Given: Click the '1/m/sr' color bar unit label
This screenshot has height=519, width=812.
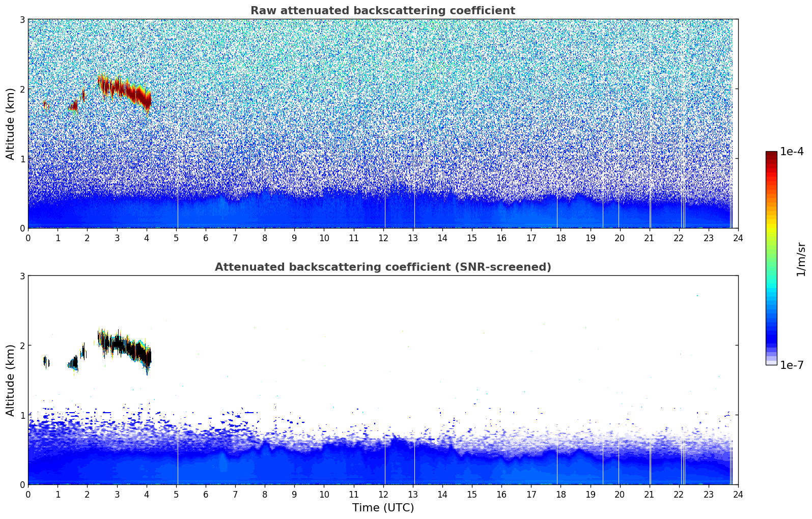Looking at the screenshot, I should click(801, 259).
